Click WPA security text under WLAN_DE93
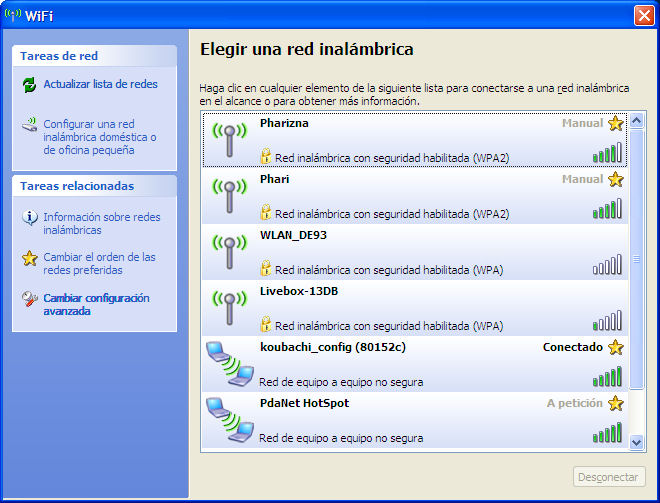This screenshot has height=503, width=660. [389, 270]
